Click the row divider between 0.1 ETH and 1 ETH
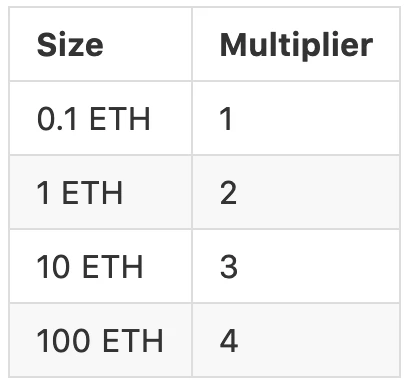 205,155
